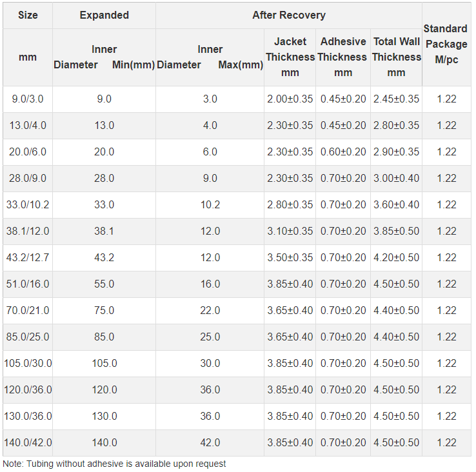This screenshot has height=472, width=476.
Task: Select the 33.0/10.2 size cell
Action: (x=28, y=204)
